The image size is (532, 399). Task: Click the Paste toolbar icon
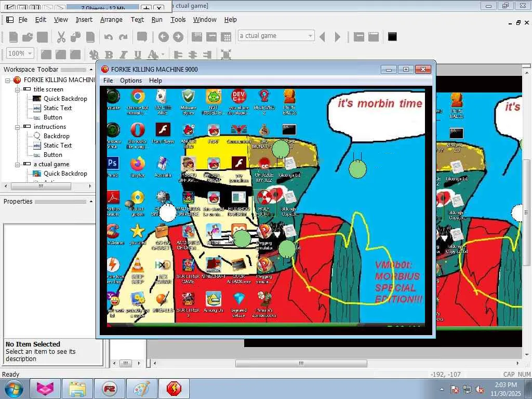[x=90, y=37]
